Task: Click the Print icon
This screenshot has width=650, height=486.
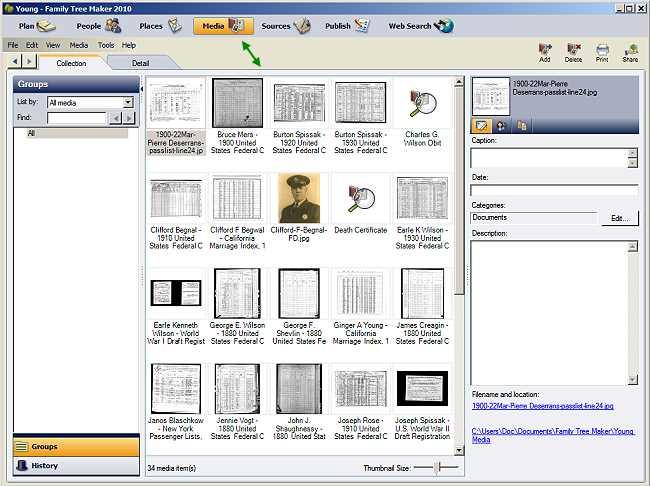Action: tap(602, 53)
